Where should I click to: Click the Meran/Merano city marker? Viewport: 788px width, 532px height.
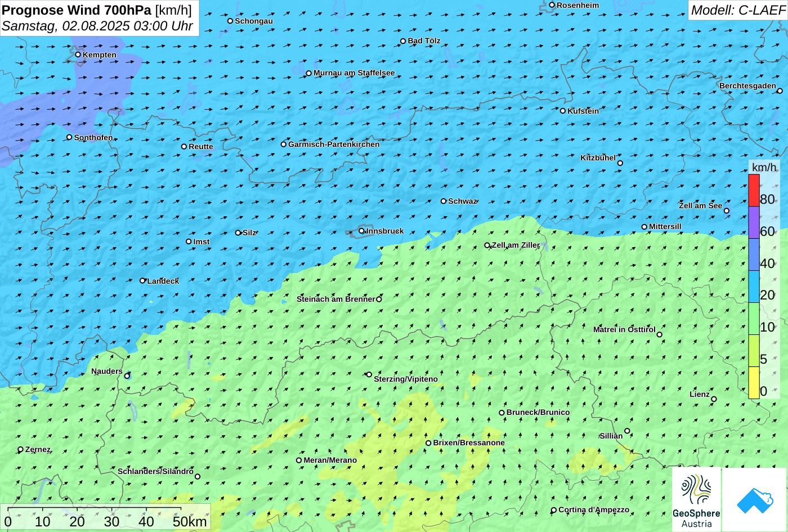(x=299, y=461)
